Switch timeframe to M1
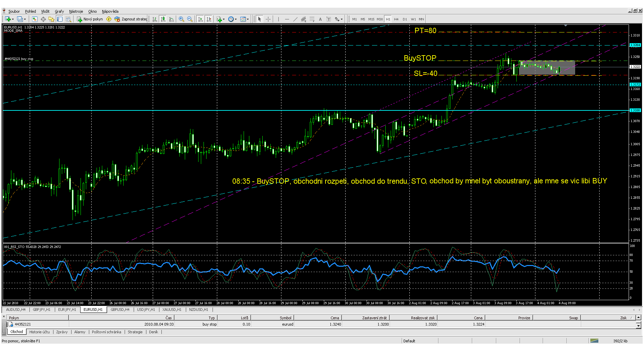644x345 pixels. [x=355, y=19]
